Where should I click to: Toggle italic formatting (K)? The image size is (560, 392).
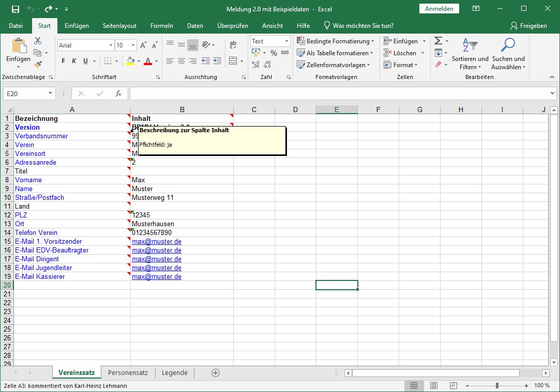74,61
